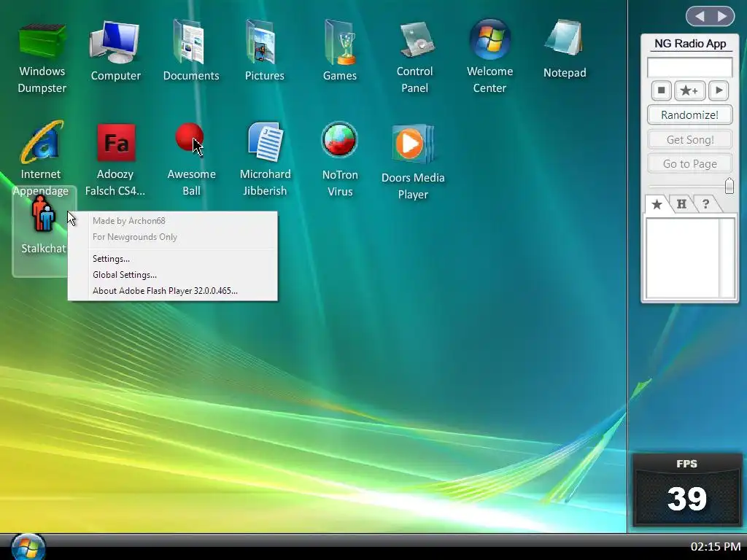Click the NG Radio App title
This screenshot has width=747, height=560.
click(690, 43)
